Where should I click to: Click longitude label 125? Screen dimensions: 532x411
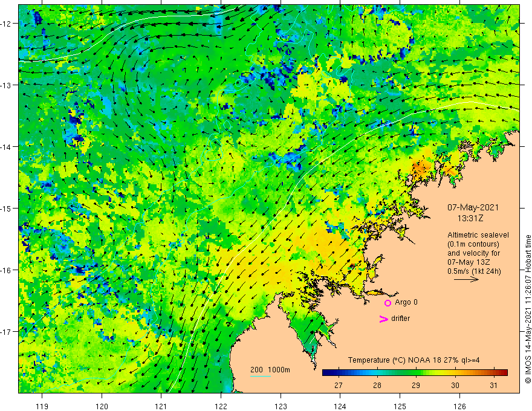(400, 406)
